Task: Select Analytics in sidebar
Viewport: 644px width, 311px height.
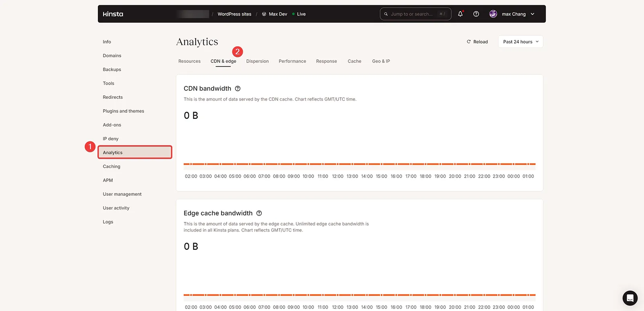Action: 135,152
